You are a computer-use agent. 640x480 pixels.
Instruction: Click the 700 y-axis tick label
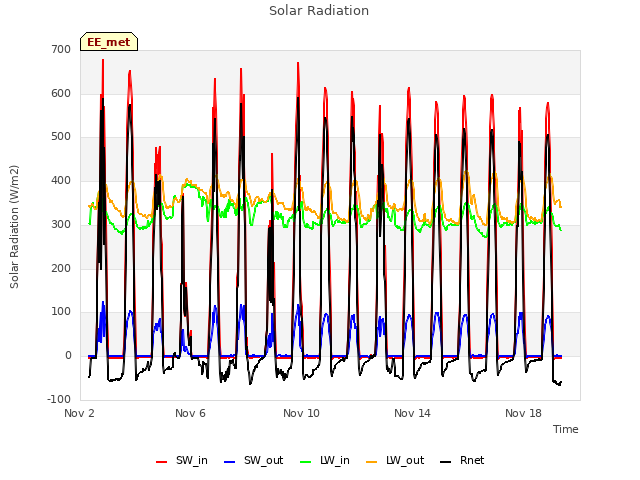pyautogui.click(x=61, y=50)
